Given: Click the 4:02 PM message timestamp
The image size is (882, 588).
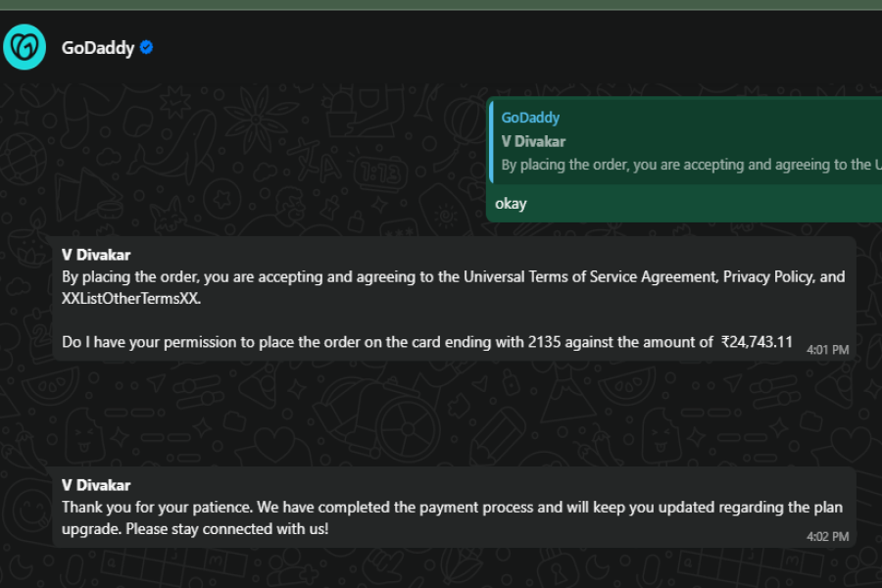Looking at the screenshot, I should (x=827, y=537).
